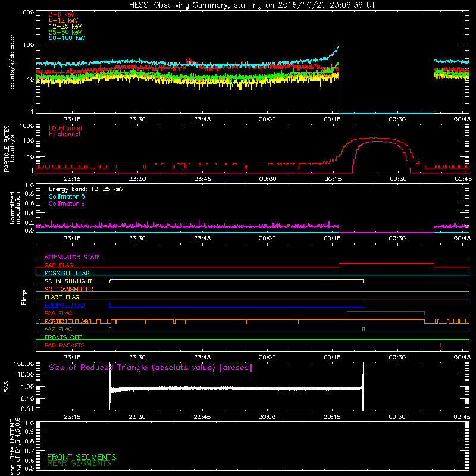Pick the cyan '50-100 keV' legend label
This screenshot has width=476, height=476.
click(67, 37)
